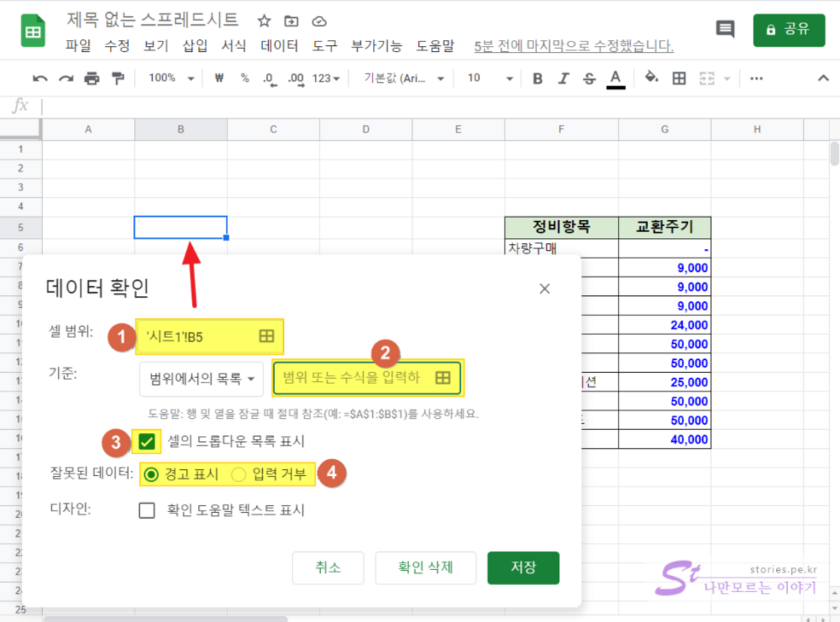Screen dimensions: 840x622
Task: Open the fill color picker
Action: click(x=652, y=78)
